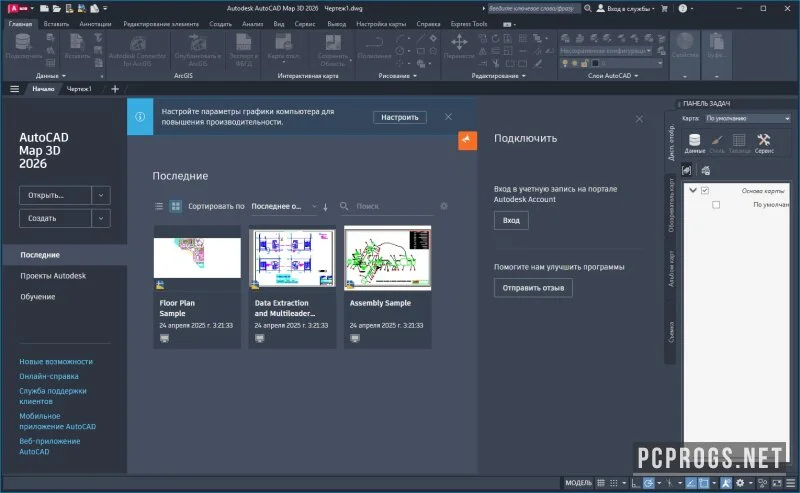Click the New file quick-access icon
This screenshot has height=493, width=800.
click(x=44, y=8)
